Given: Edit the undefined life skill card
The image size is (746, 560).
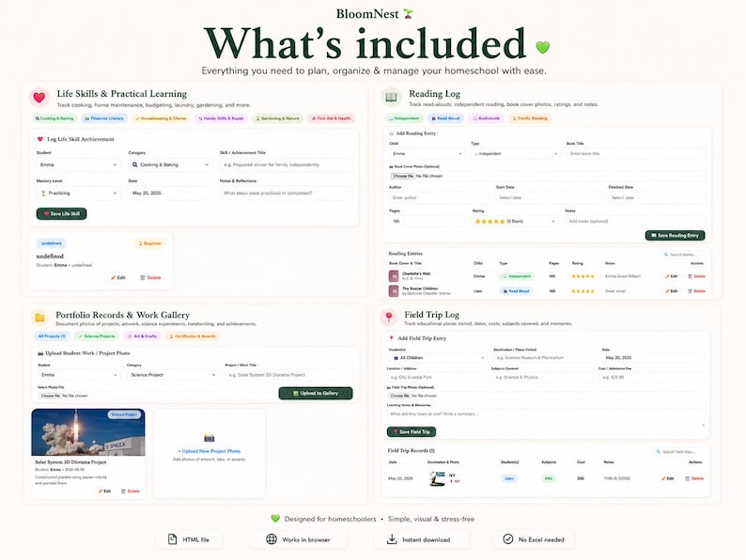Looking at the screenshot, I should tap(118, 277).
